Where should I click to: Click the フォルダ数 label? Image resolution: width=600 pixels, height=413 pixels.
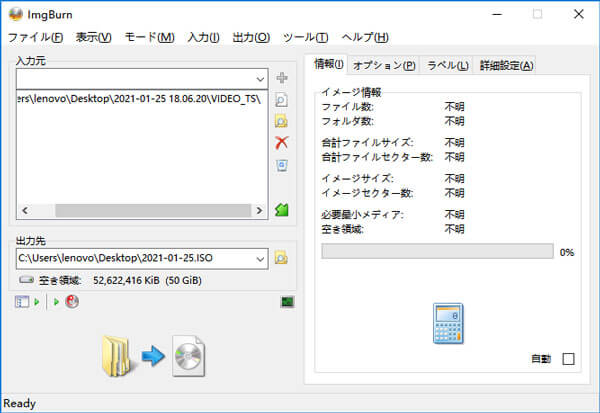(347, 121)
